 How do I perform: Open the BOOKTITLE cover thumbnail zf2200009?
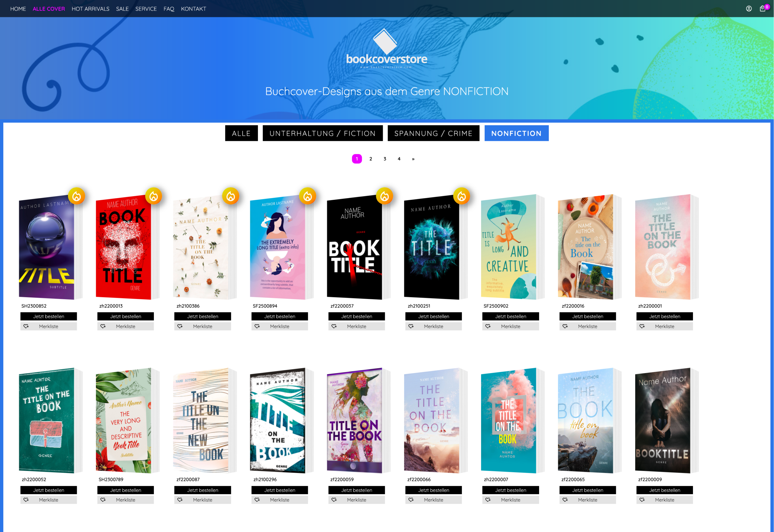[663, 420]
